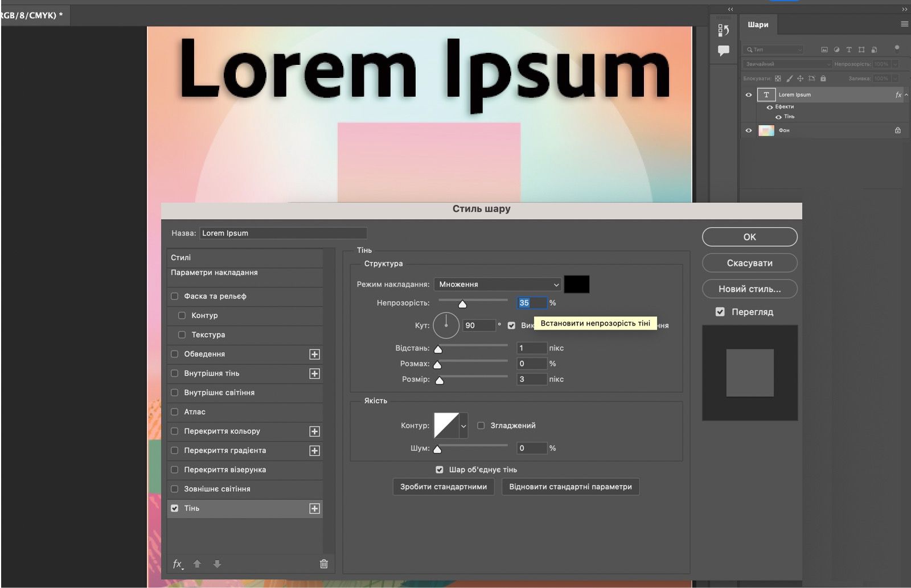Open the History panel icon
This screenshot has height=588, width=911.
coord(723,30)
